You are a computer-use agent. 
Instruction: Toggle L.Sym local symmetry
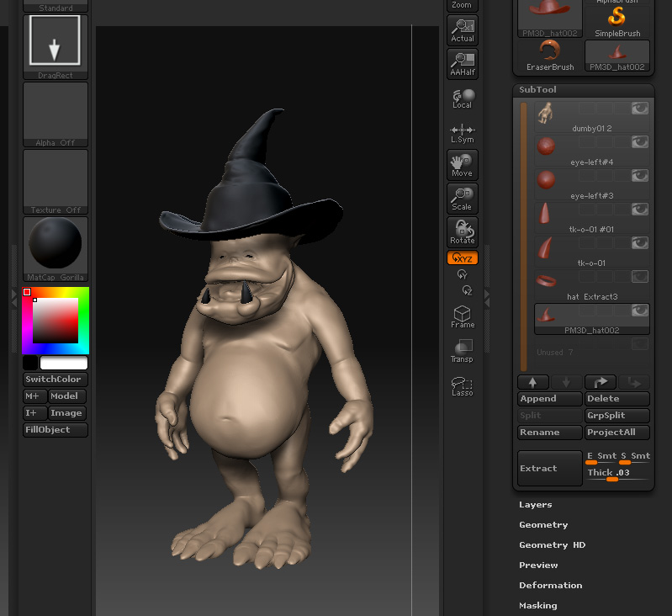pos(463,133)
